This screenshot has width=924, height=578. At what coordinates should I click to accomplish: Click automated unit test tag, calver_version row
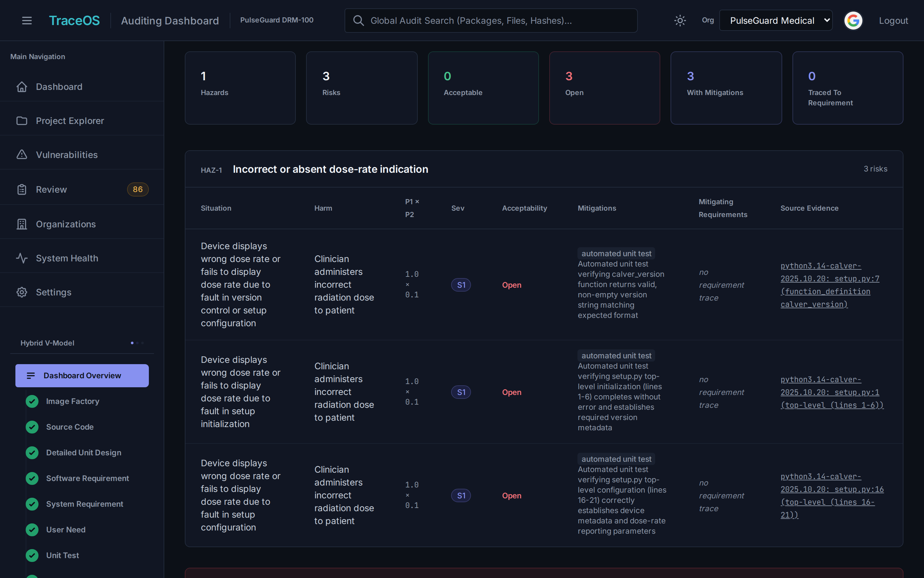pyautogui.click(x=616, y=253)
